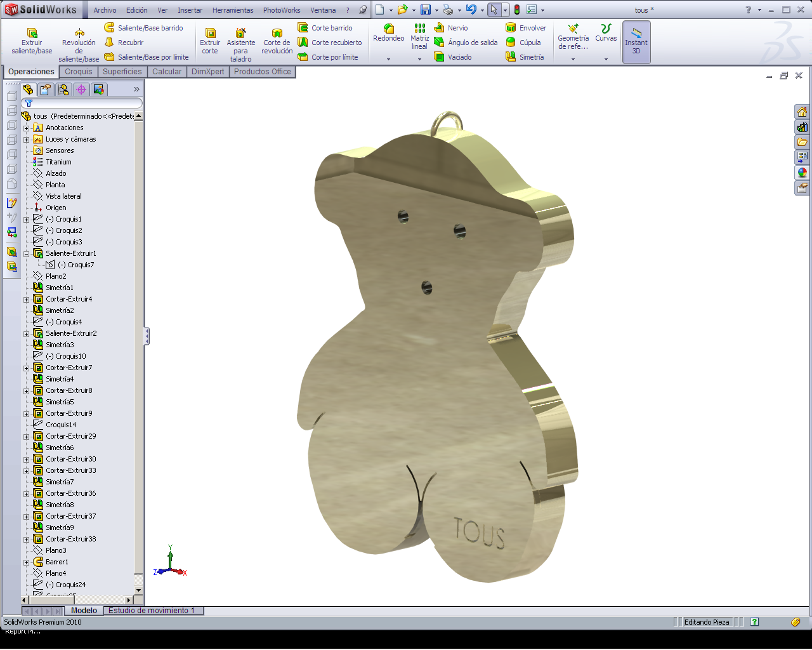Select the Envolver wrap tool
The height and width of the screenshot is (650, 812).
(526, 28)
